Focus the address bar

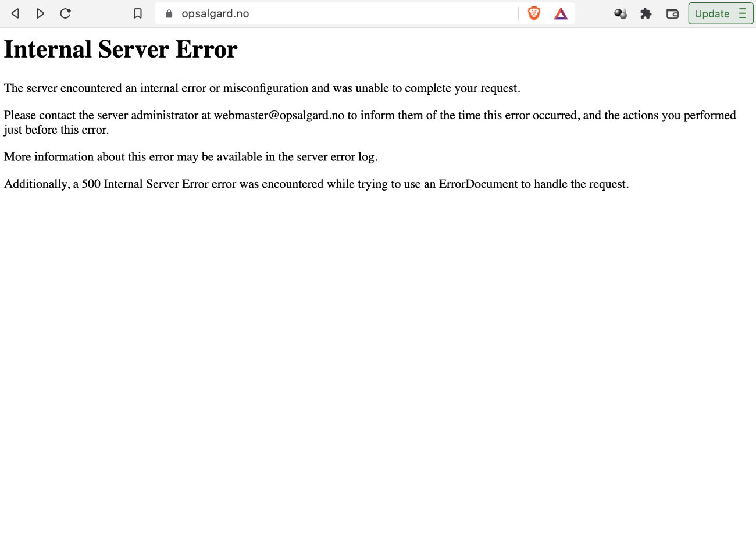(349, 13)
